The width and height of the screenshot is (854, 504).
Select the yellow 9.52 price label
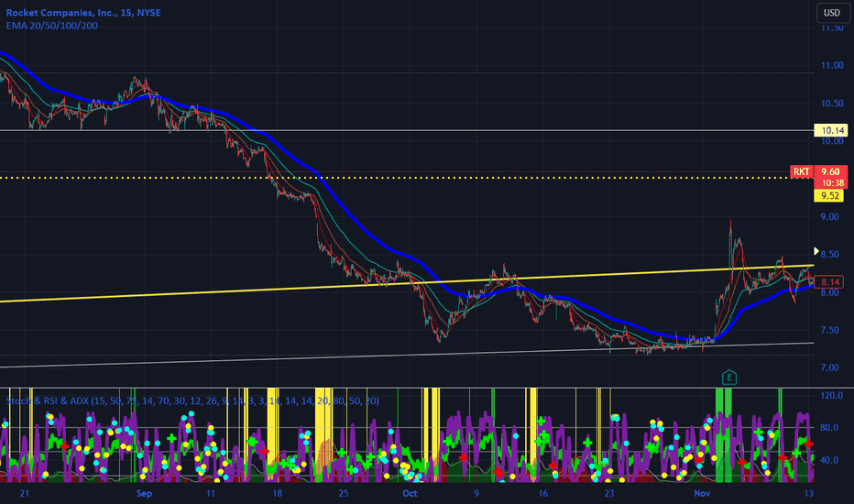click(x=829, y=195)
